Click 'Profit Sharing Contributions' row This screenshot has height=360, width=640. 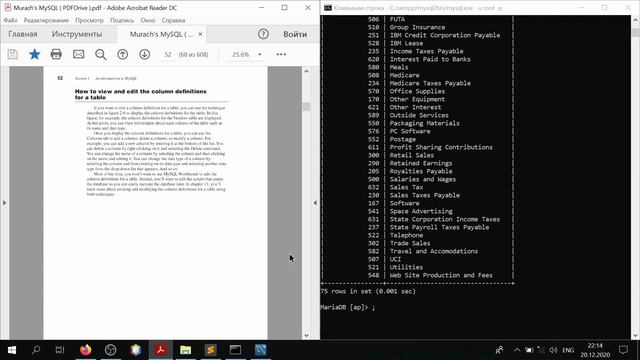tap(441, 147)
